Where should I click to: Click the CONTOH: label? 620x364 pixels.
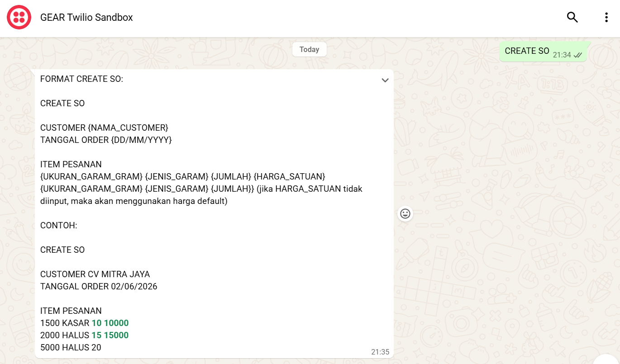tap(59, 225)
